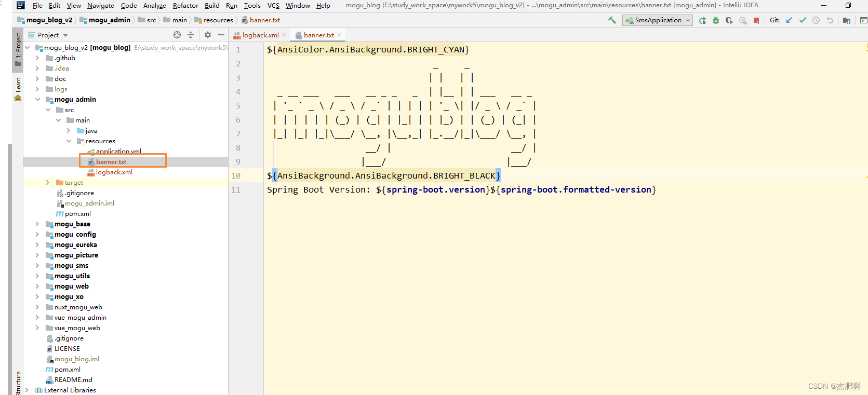Open the File menu
The width and height of the screenshot is (868, 395).
pos(37,5)
